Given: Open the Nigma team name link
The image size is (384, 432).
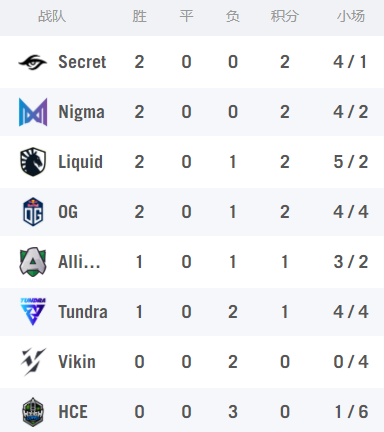Looking at the screenshot, I should [81, 112].
